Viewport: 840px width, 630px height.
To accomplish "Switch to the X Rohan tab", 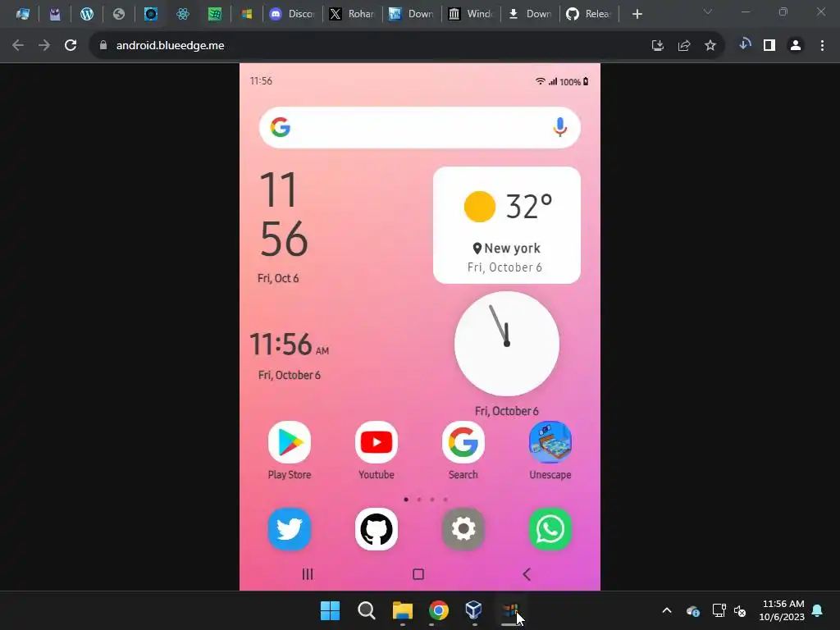I will [353, 14].
